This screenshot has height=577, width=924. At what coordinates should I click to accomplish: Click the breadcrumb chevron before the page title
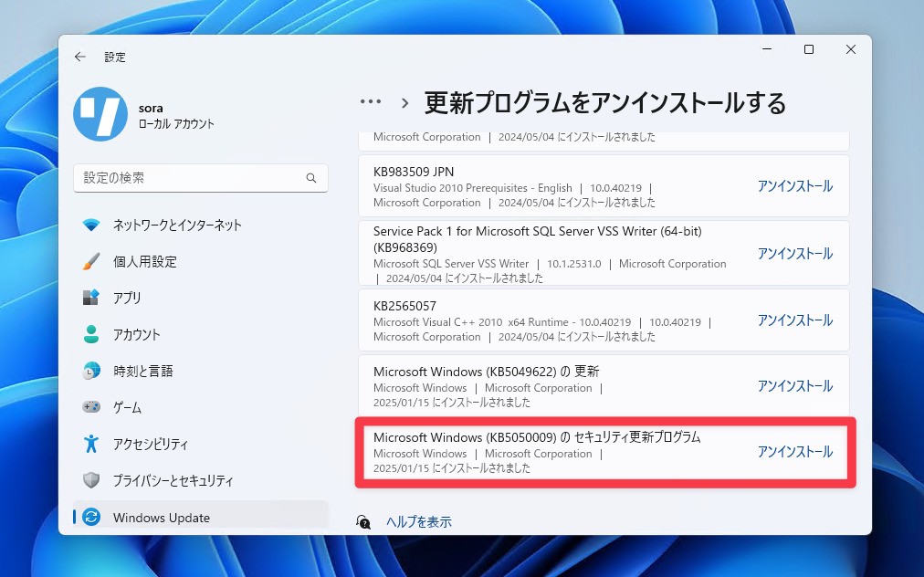click(x=404, y=103)
